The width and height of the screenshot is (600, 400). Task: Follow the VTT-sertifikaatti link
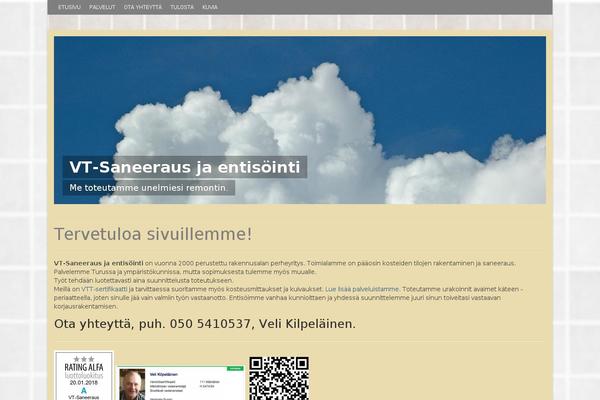(104, 289)
